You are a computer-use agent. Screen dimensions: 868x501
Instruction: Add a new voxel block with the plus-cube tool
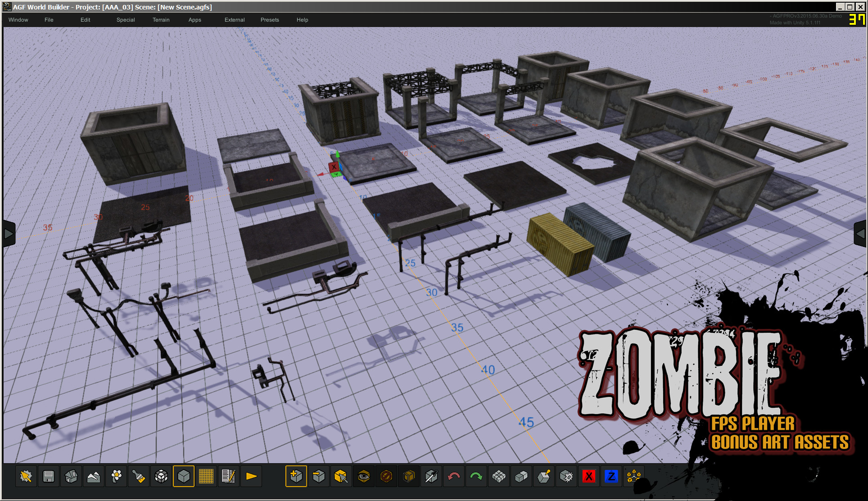pos(296,476)
